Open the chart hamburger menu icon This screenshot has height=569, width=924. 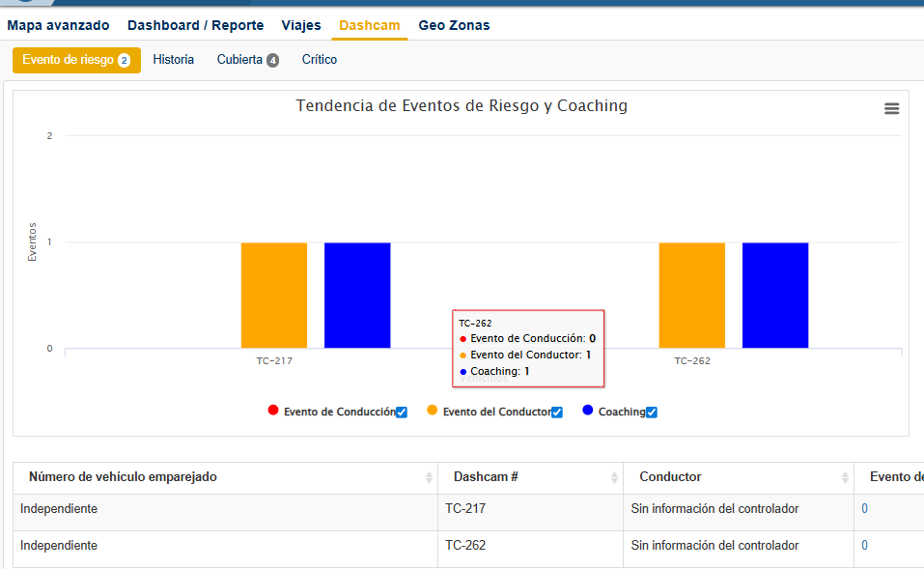891,109
